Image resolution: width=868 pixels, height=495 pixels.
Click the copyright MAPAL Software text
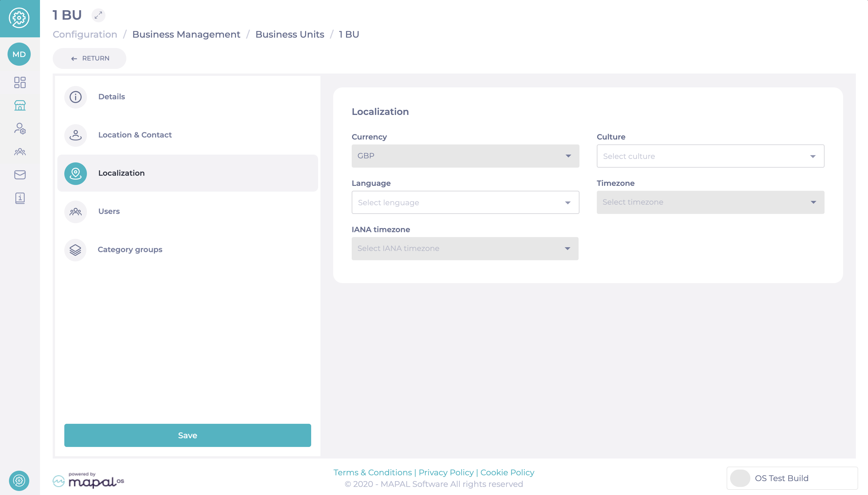pyautogui.click(x=433, y=484)
